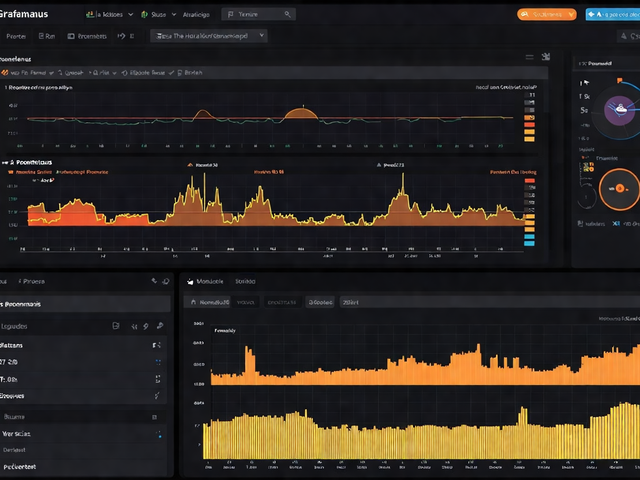This screenshot has width=640, height=480.
Task: Click the green icon beside the Stuse menu
Action: pyautogui.click(x=144, y=14)
